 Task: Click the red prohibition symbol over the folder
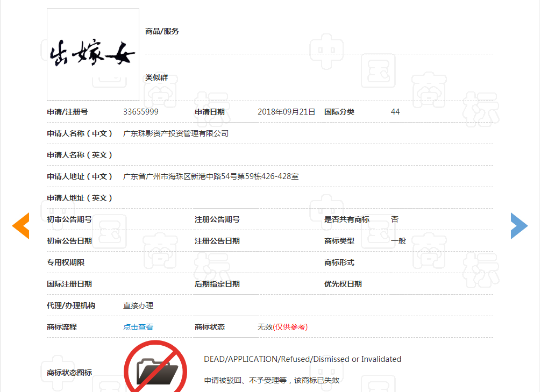[156, 368]
